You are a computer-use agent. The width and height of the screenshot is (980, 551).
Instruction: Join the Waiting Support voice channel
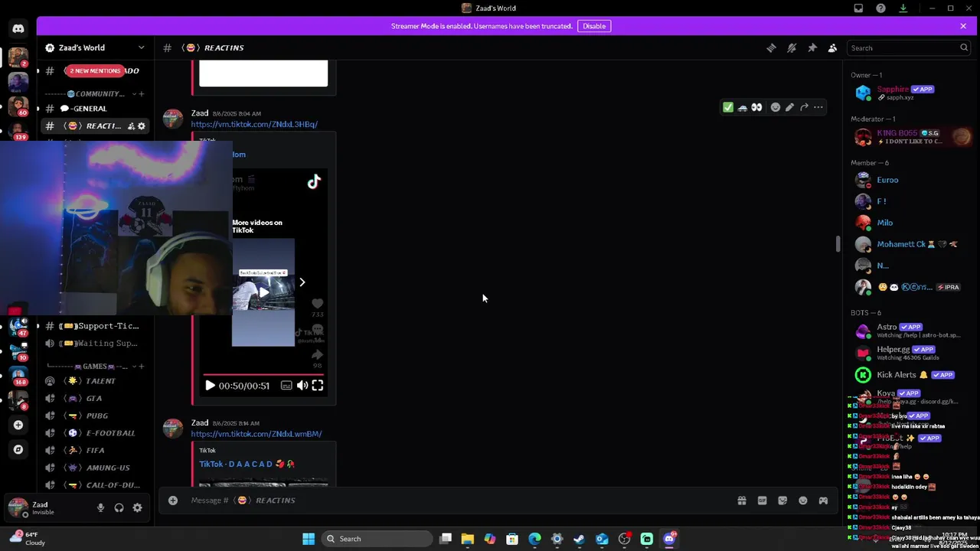pos(95,344)
